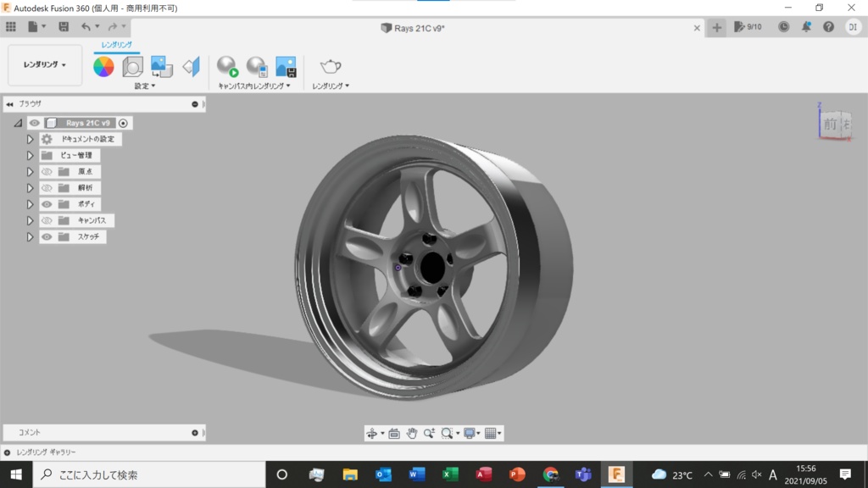This screenshot has width=868, height=488.
Task: Open the Help question mark menu
Action: (x=828, y=26)
